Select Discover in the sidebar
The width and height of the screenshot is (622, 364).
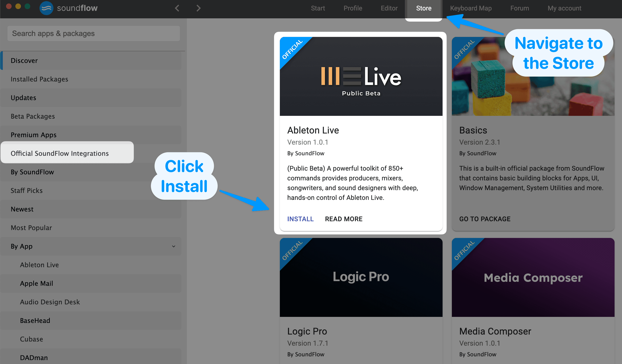tap(91, 61)
